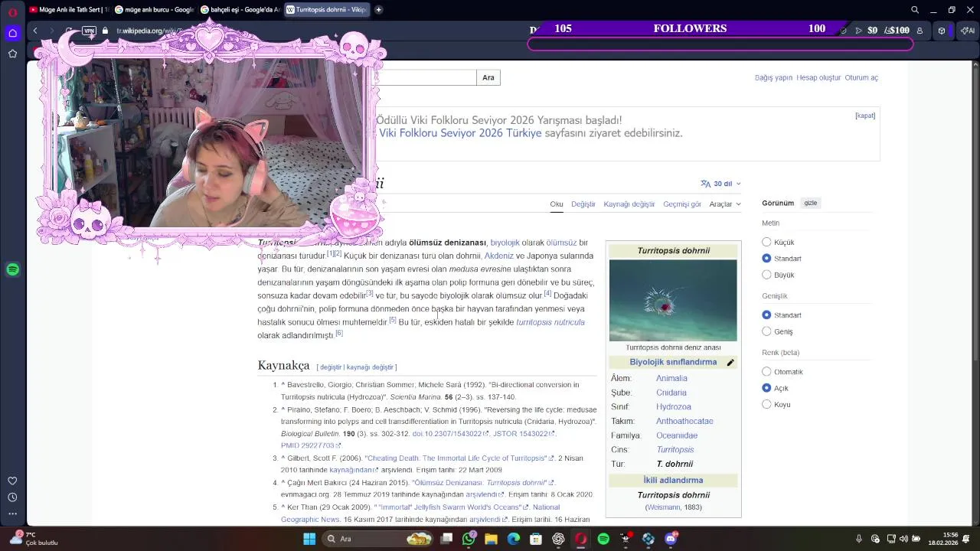Click the microphone tray icon

click(x=858, y=539)
